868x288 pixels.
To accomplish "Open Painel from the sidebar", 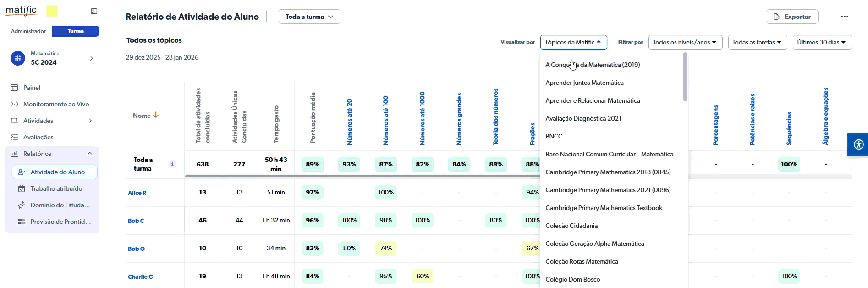I will pyautogui.click(x=32, y=88).
